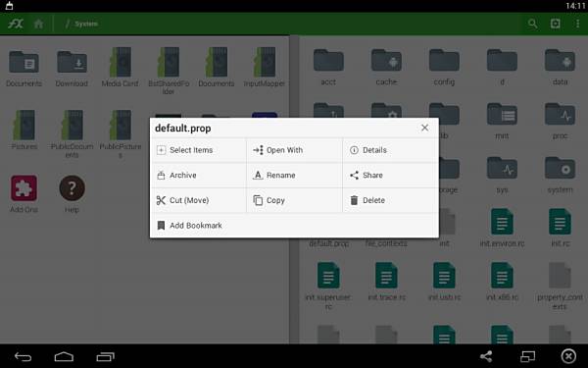
Task: Open InputMapper item
Action: point(265,68)
